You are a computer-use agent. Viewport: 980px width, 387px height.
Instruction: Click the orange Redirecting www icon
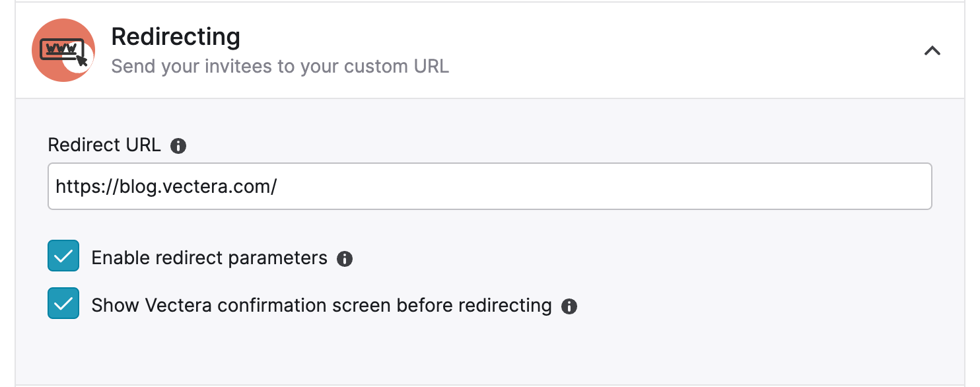63,50
